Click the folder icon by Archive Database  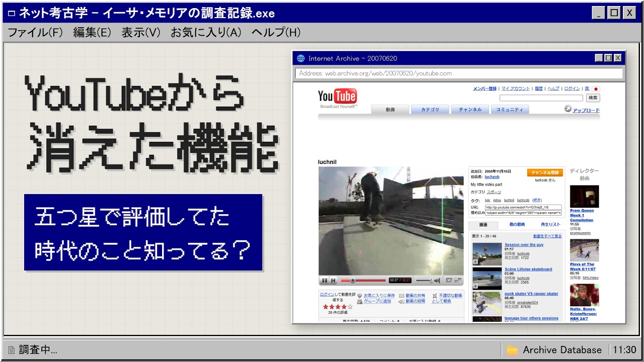512,350
